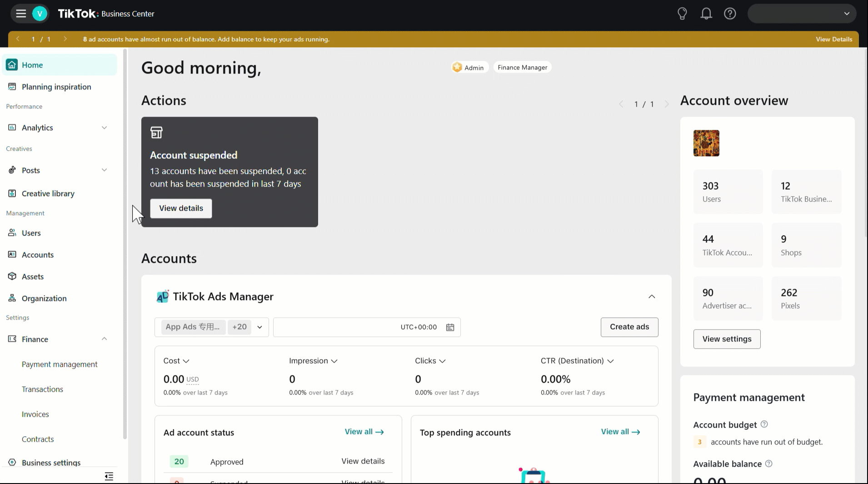This screenshot has height=484, width=868.
Task: Open the Analytics section
Action: 37,128
